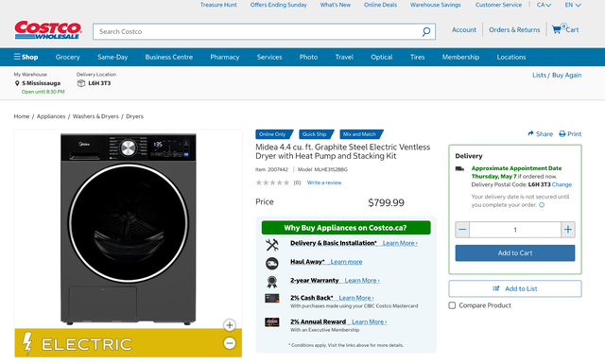Image resolution: width=605 pixels, height=364 pixels.
Task: Open Offers Ending Sunday link
Action: point(279,5)
